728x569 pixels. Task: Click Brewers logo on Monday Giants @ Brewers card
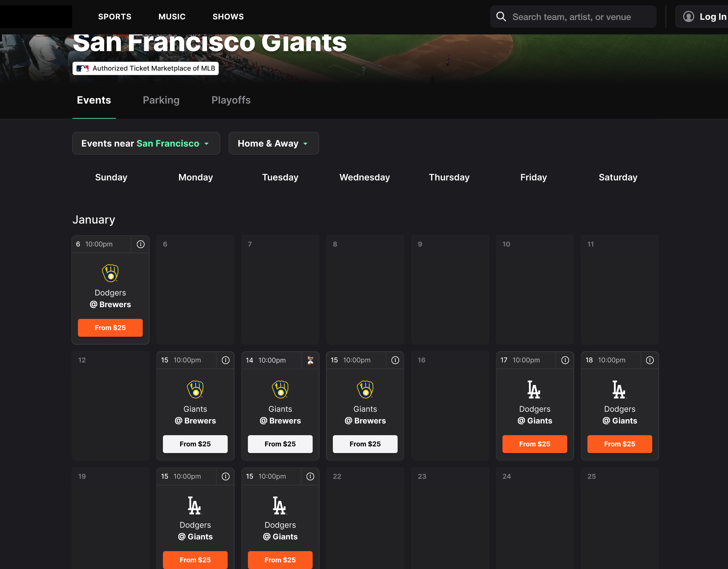coord(195,389)
